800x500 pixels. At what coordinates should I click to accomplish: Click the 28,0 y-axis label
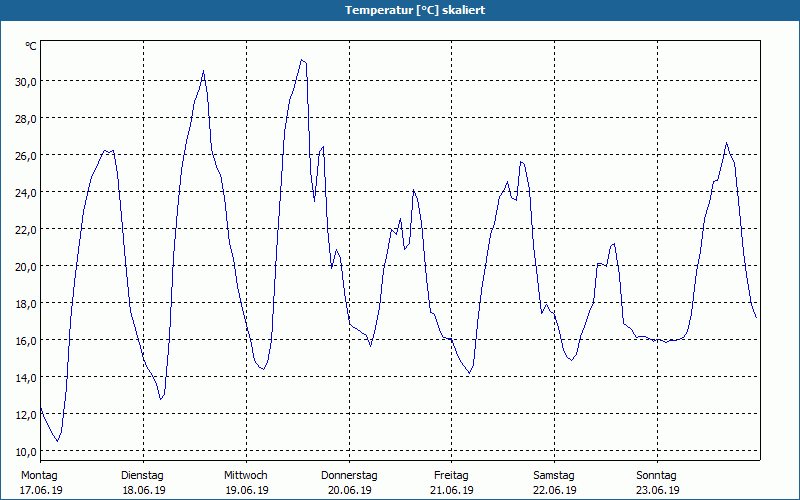26,118
